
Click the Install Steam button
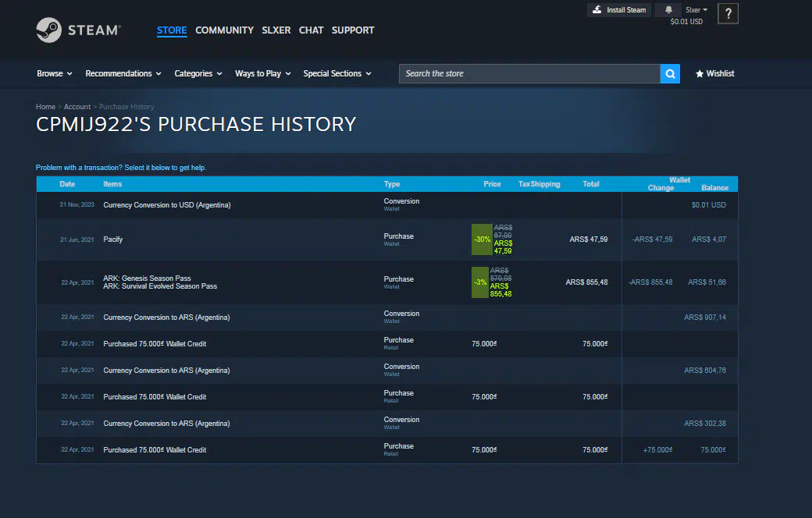[x=619, y=10]
